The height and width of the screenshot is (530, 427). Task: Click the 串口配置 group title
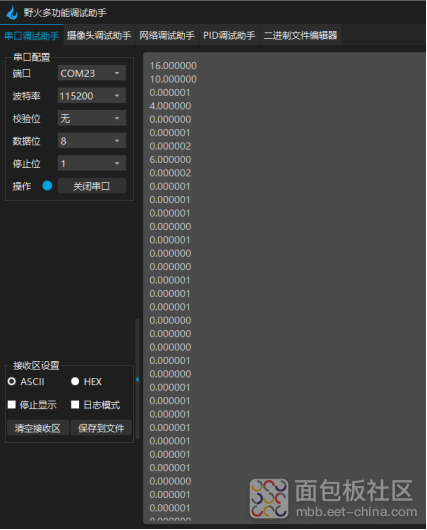[31, 57]
